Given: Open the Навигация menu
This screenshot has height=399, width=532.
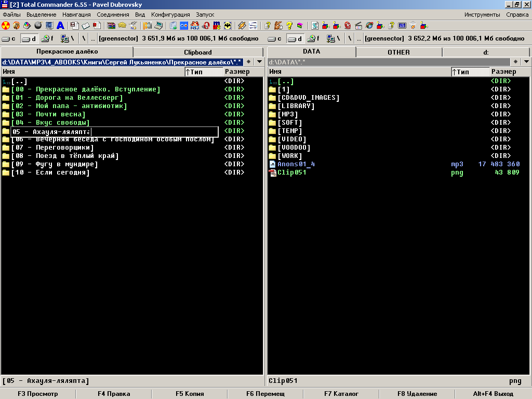Looking at the screenshot, I should click(x=76, y=15).
